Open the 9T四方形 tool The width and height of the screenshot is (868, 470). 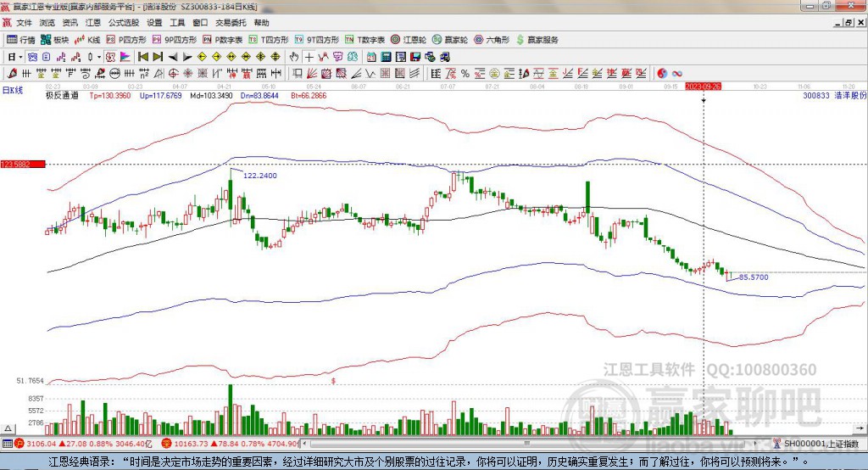point(317,40)
